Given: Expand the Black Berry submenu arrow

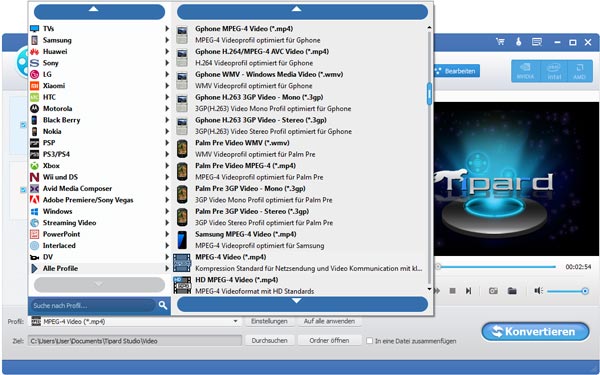Looking at the screenshot, I should [167, 120].
